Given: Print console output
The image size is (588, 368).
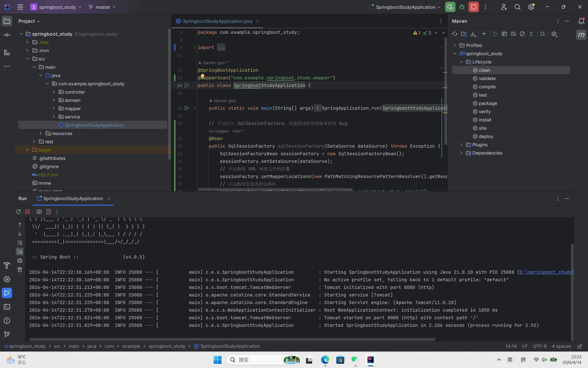Looking at the screenshot, I should (x=20, y=261).
